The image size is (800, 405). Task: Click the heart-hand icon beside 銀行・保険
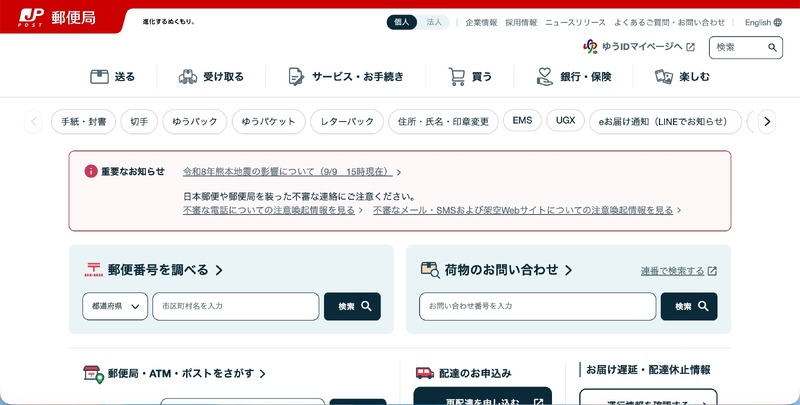(x=544, y=77)
